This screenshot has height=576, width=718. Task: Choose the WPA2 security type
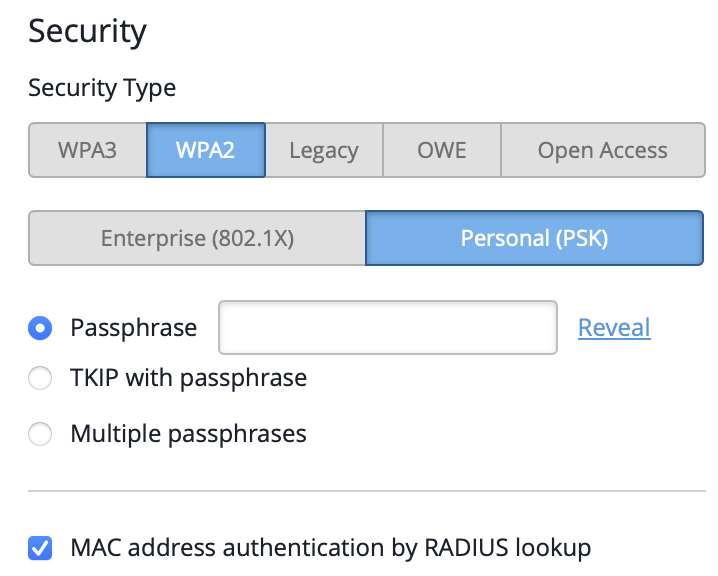tap(206, 151)
